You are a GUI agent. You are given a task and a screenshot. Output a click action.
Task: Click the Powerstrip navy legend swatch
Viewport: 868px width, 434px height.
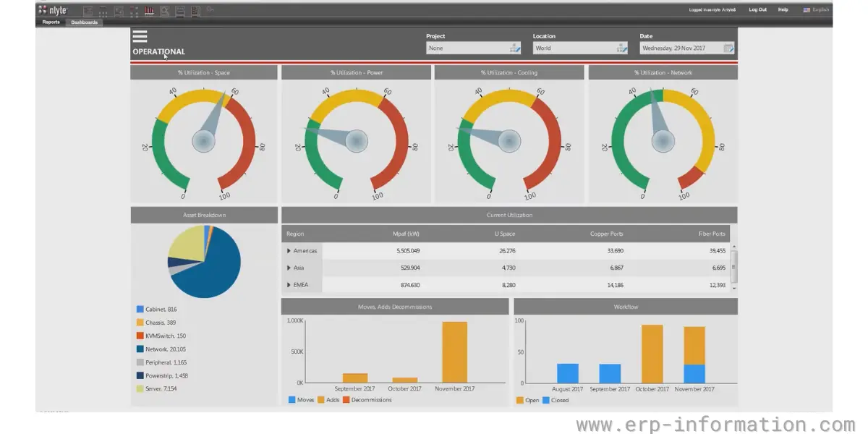tap(140, 376)
